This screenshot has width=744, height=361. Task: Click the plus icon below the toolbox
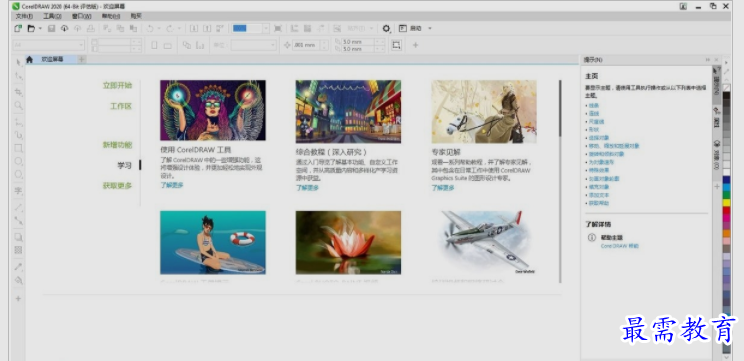19,298
